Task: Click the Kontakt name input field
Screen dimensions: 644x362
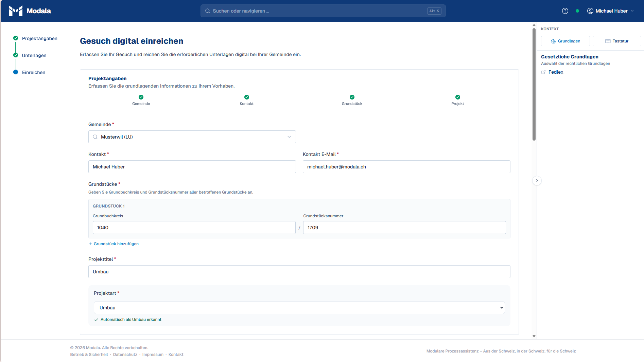Action: [x=192, y=167]
